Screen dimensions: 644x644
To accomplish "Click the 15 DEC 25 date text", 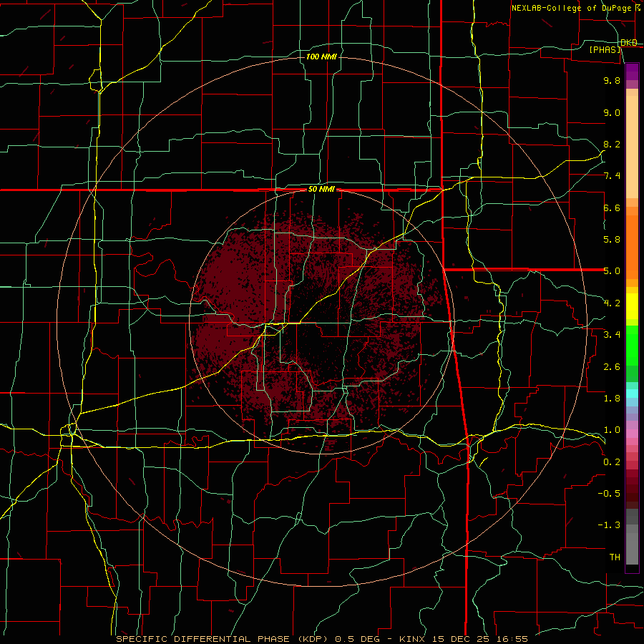I will 462,639.
